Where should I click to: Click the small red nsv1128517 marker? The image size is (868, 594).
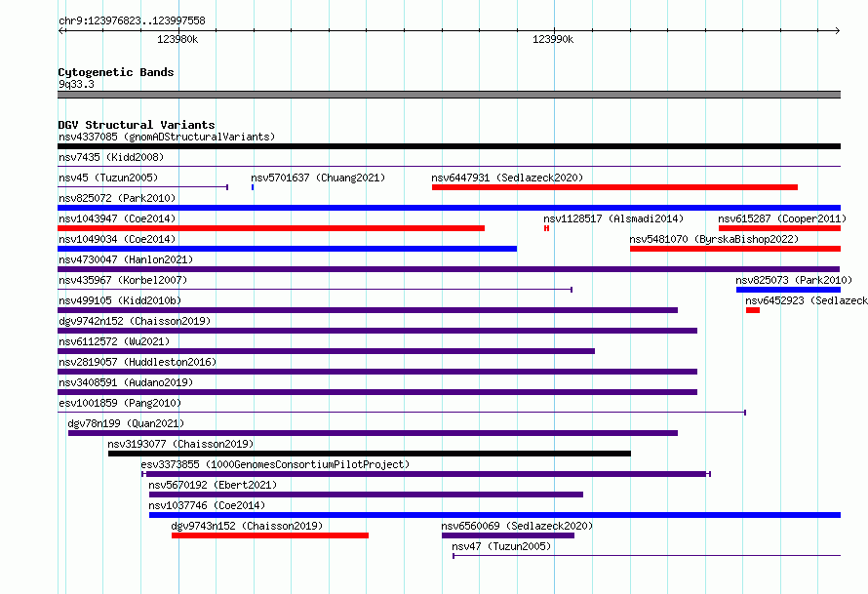546,228
